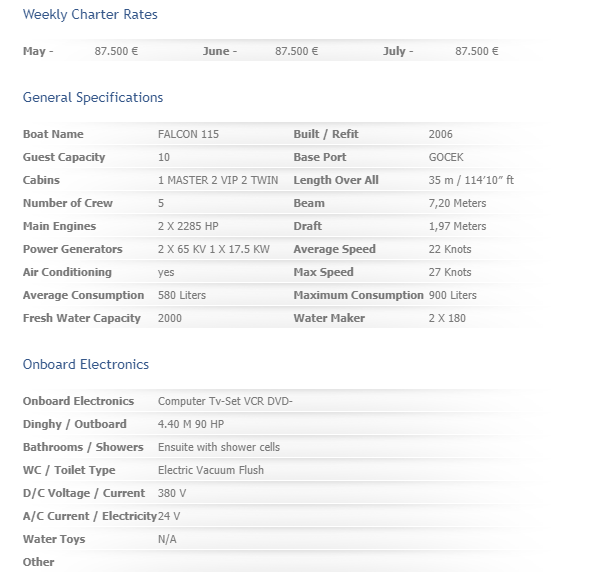Select 'Electric Vacuum Flush' text
607x575 pixels.
[211, 470]
